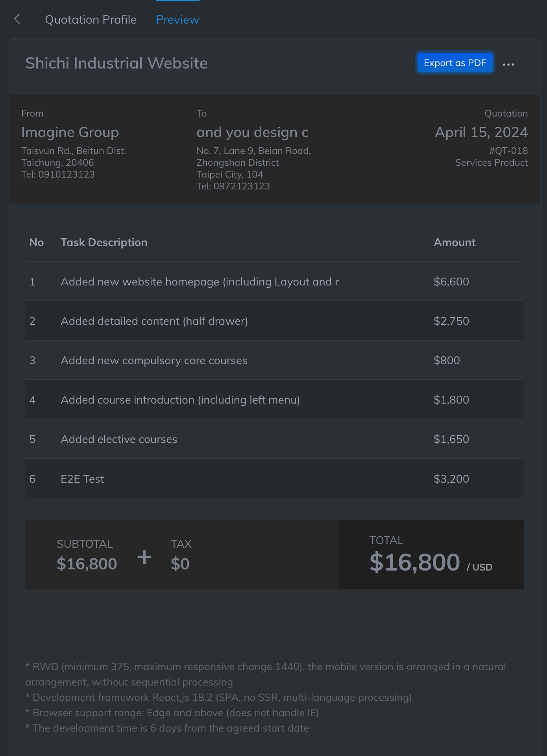547x756 pixels.
Task: Click the 'Added elective courses' row
Action: [119, 439]
